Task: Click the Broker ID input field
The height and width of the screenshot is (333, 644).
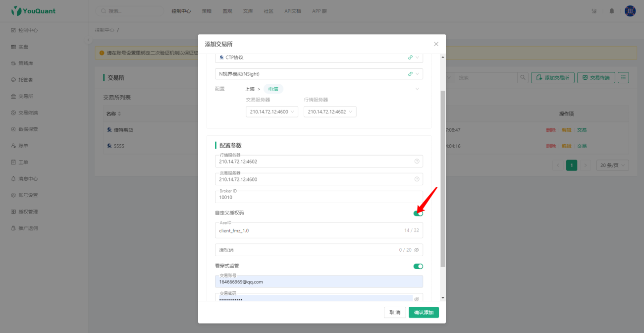Action: click(x=319, y=197)
